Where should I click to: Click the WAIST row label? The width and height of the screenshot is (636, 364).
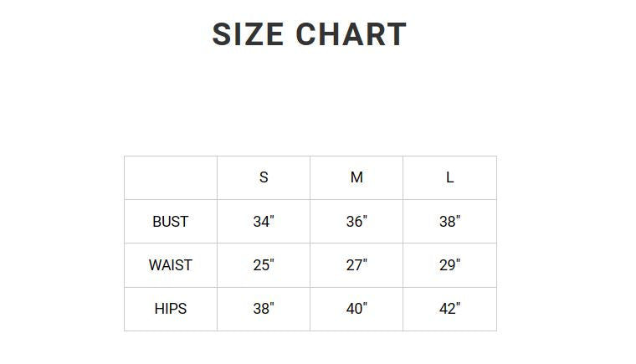click(171, 265)
